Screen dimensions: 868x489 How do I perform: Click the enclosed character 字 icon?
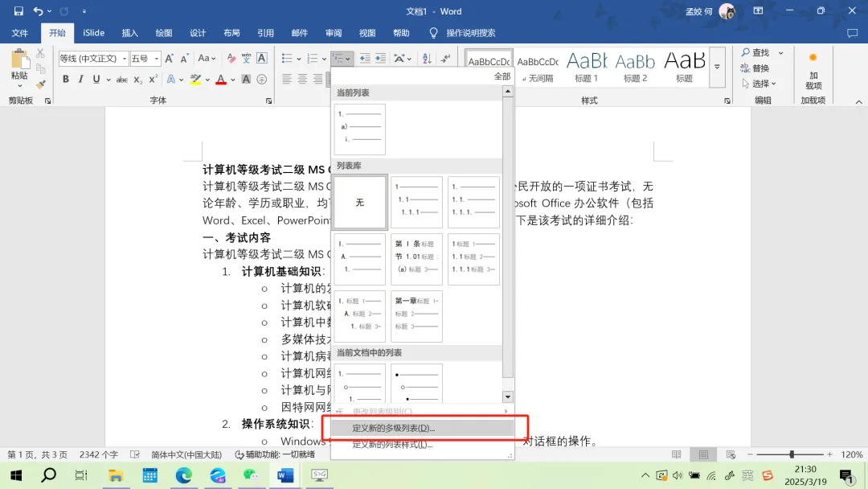click(x=262, y=80)
